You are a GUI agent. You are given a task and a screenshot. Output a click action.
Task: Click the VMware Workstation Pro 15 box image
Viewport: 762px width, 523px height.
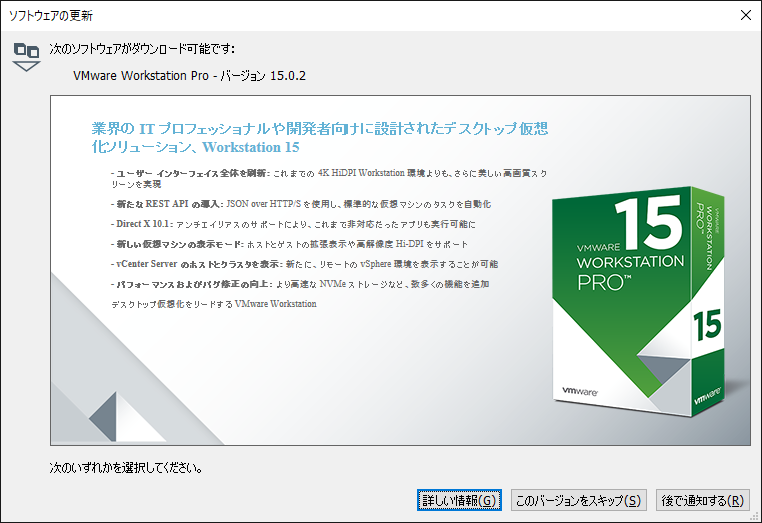click(x=638, y=301)
